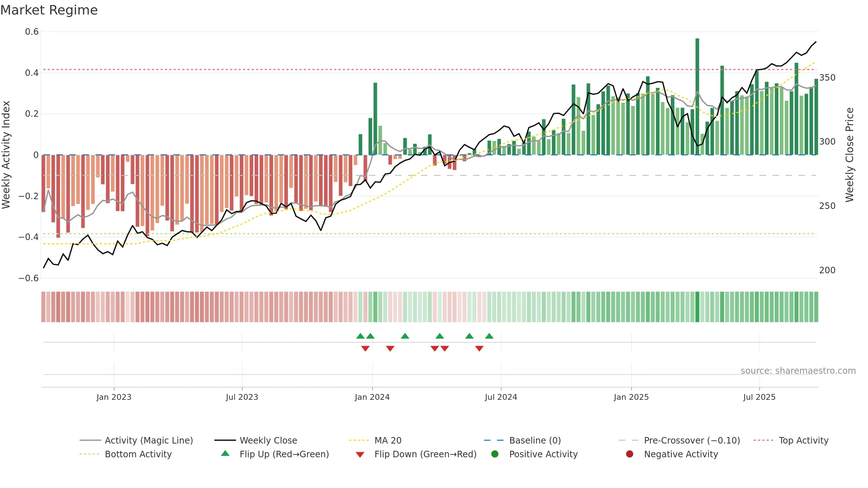The image size is (868, 488).
Task: Select the green flip-up marker near Jul 2024
Action: 489,336
